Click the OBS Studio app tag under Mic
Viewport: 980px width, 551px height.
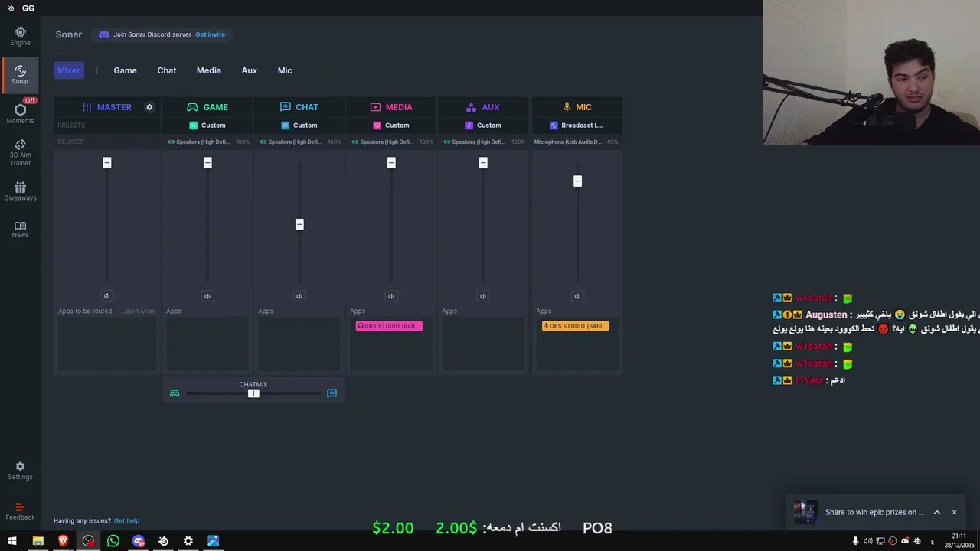[575, 326]
